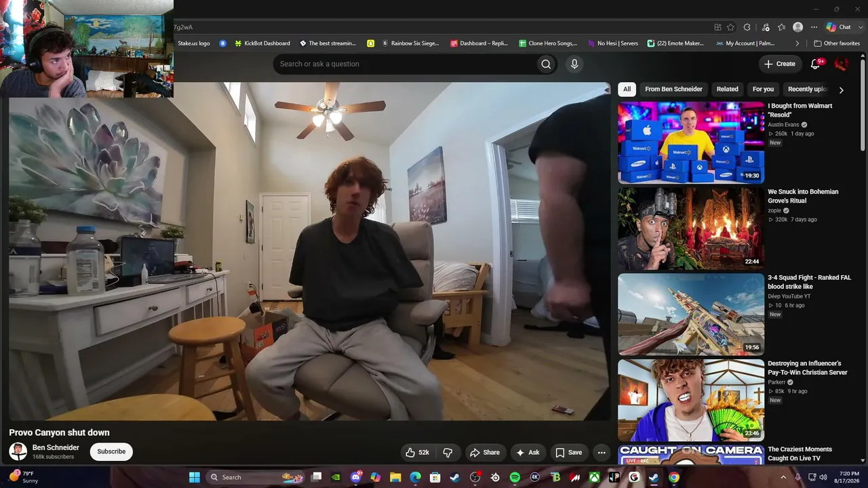Image resolution: width=868 pixels, height=488 pixels.
Task: Open the Austin Evans Walmart video thumbnail
Action: tap(691, 142)
